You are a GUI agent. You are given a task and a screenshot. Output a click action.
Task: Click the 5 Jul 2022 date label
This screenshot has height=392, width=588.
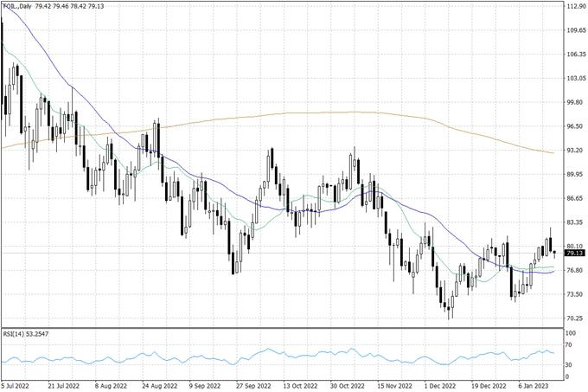click(17, 387)
